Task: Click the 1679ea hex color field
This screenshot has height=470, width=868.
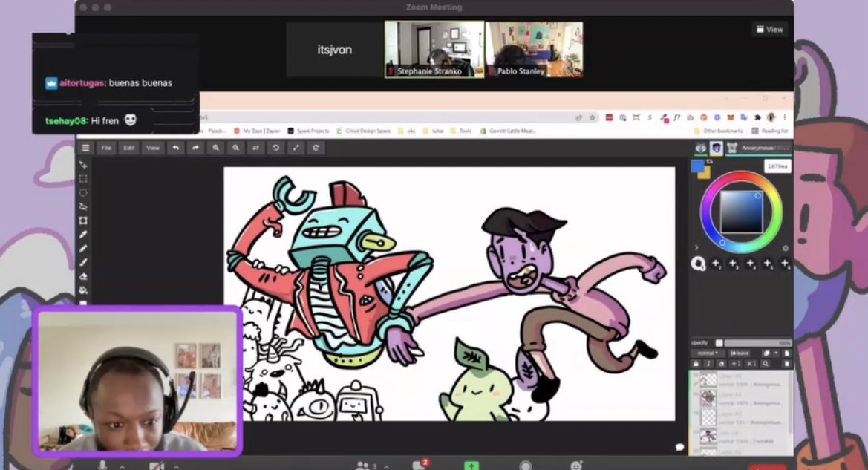Action: (x=777, y=166)
